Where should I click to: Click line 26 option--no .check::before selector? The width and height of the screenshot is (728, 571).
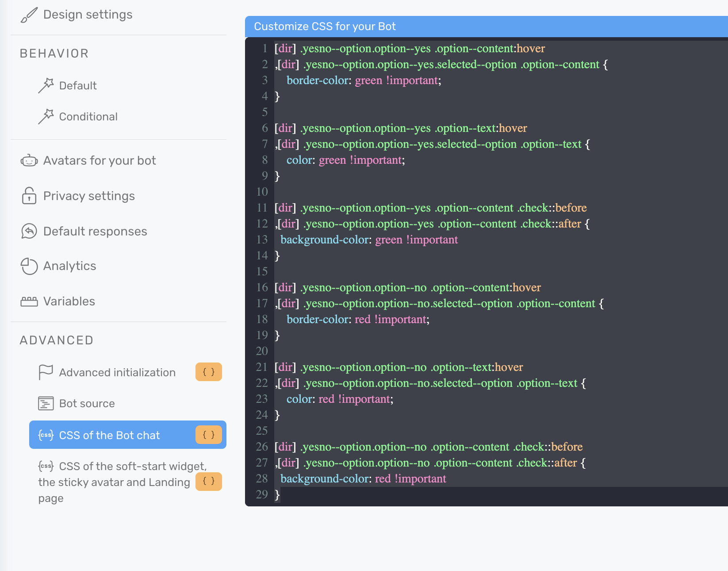(428, 447)
